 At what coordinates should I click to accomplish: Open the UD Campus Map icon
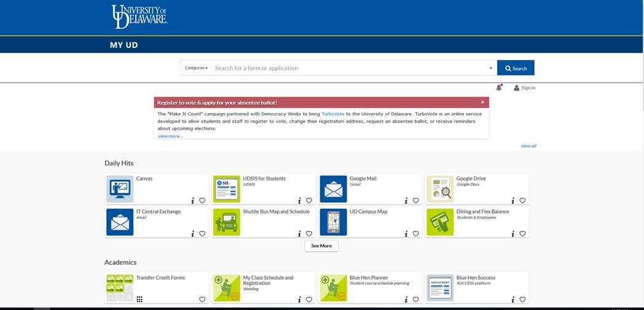[x=334, y=222]
